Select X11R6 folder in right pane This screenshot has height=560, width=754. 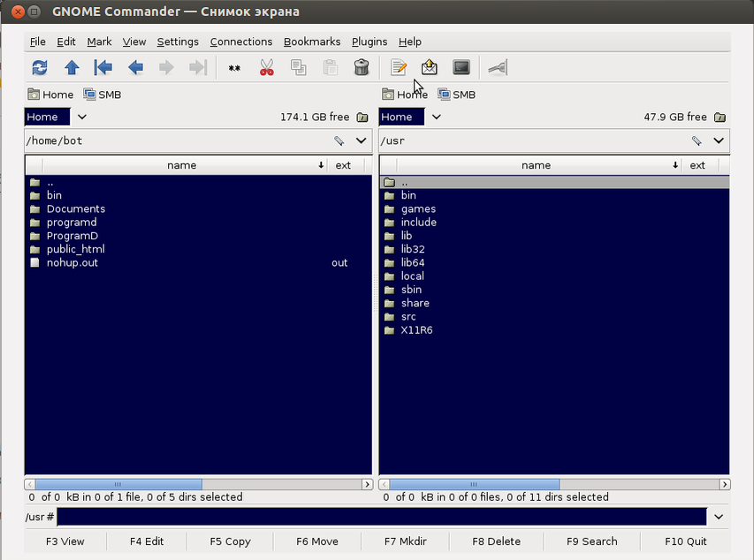click(554, 329)
